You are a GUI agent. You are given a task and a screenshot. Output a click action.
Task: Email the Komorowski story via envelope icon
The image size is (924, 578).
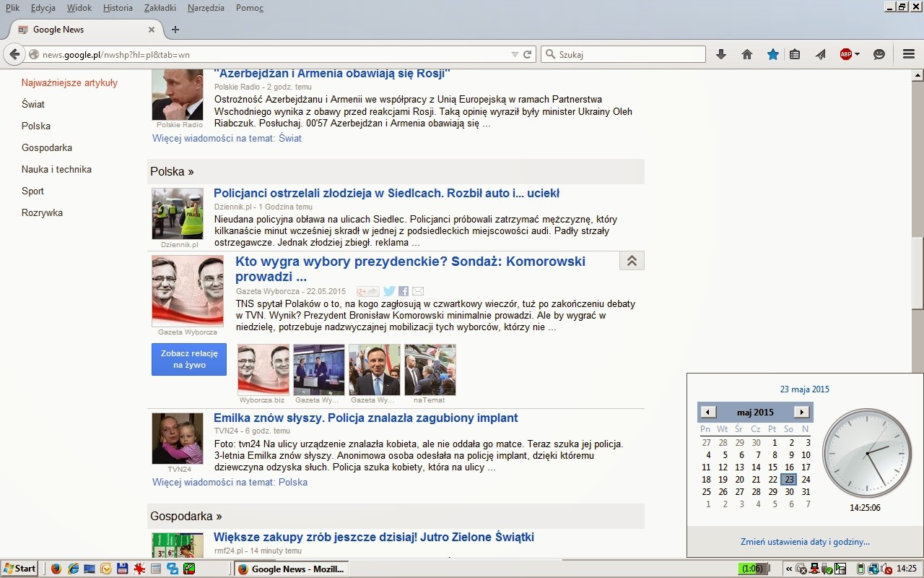point(418,291)
